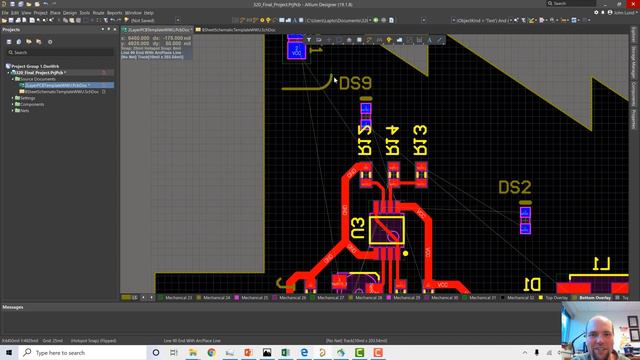Open Excel from the taskbar
Screen dimensions: 640x360
coord(285,352)
